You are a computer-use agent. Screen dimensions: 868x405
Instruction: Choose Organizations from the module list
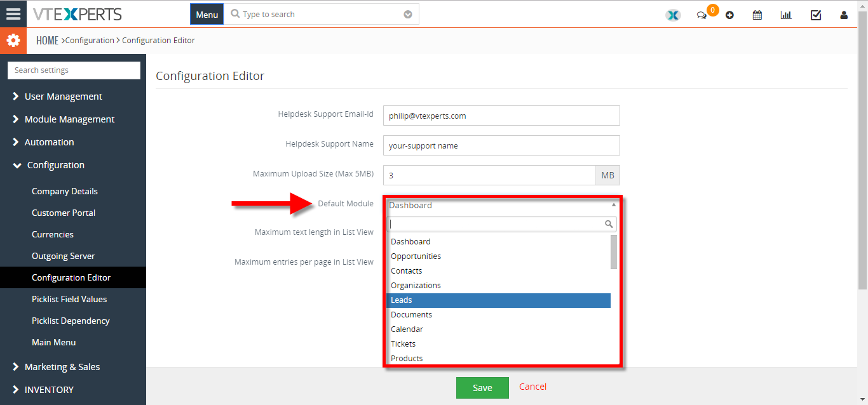click(x=498, y=286)
